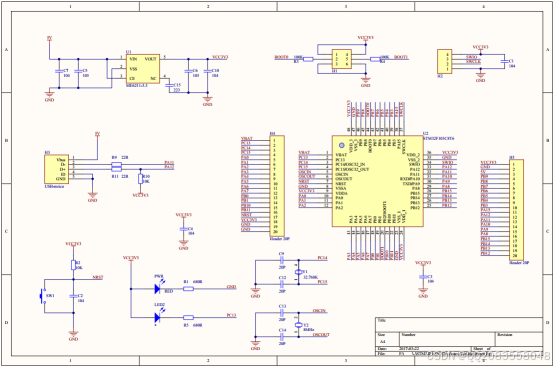
Task: Click the NRST net label near SW1
Action: tap(98, 277)
